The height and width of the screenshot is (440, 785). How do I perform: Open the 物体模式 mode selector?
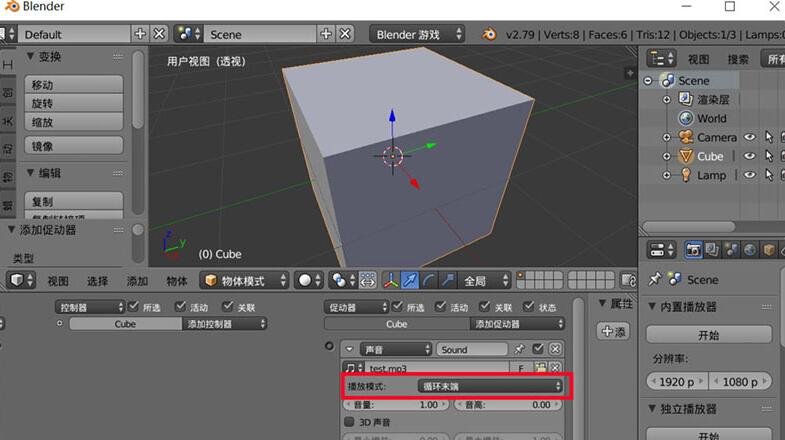246,281
